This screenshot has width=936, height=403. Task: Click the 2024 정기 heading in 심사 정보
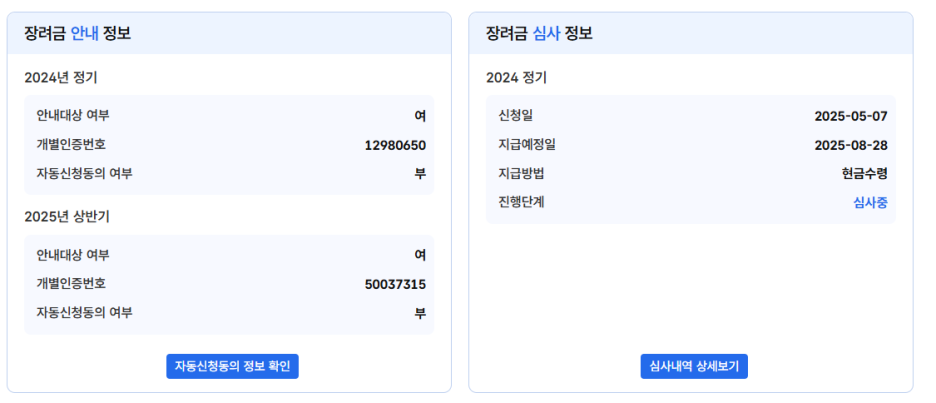point(516,77)
